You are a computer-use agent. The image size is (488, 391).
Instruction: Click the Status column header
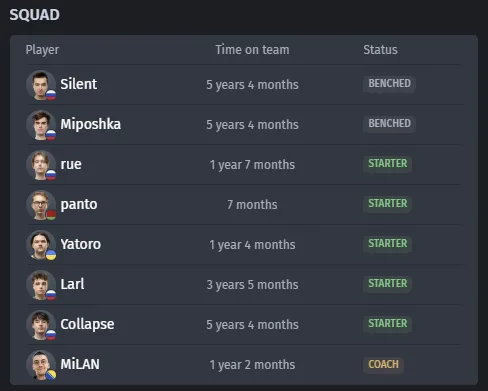380,50
